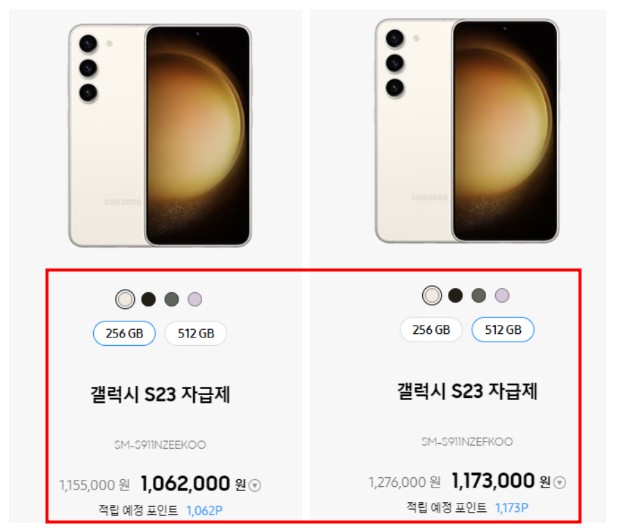Choose green color swatch on left product
The height and width of the screenshot is (532, 621).
tap(172, 299)
